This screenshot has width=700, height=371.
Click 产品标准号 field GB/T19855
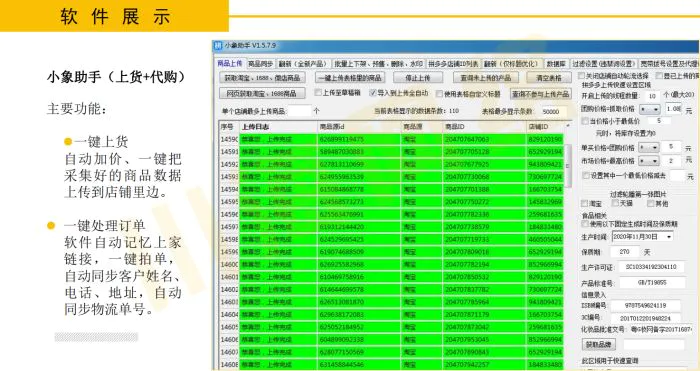point(651,283)
